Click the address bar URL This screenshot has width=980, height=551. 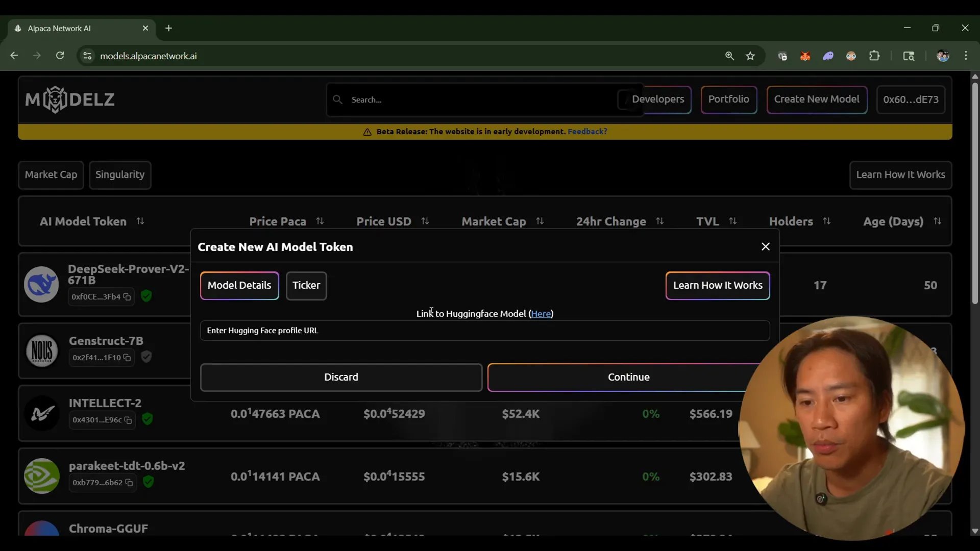149,56
